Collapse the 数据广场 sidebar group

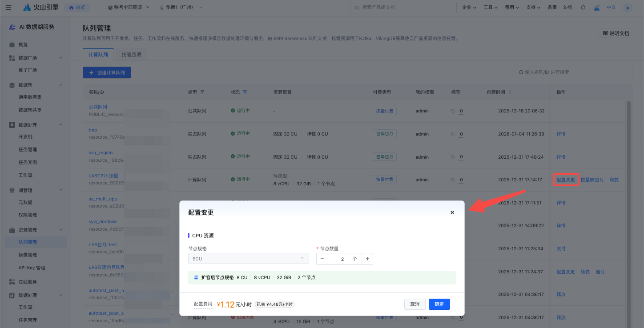[x=61, y=58]
